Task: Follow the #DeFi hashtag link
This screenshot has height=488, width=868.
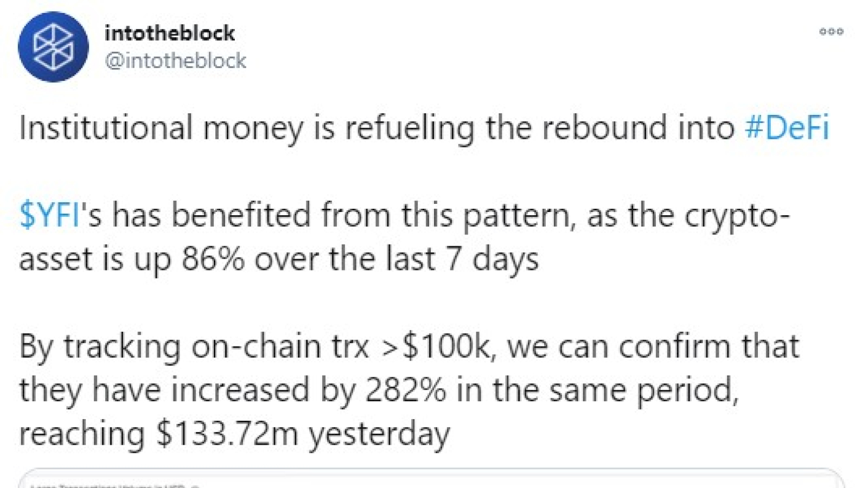Action: pos(787,128)
